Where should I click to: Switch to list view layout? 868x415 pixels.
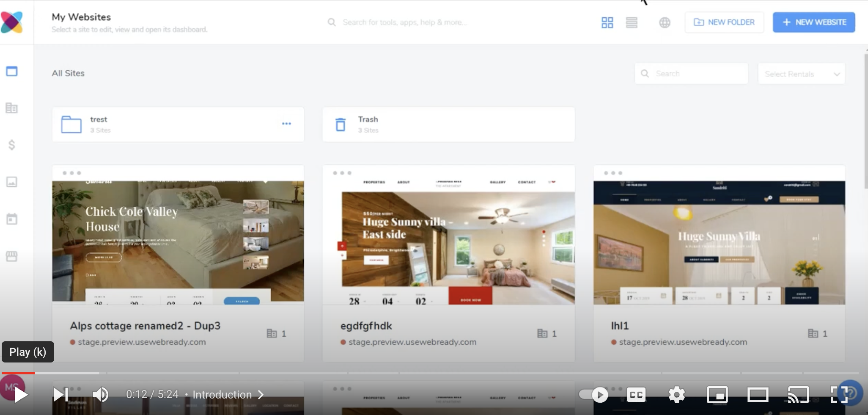(x=632, y=22)
